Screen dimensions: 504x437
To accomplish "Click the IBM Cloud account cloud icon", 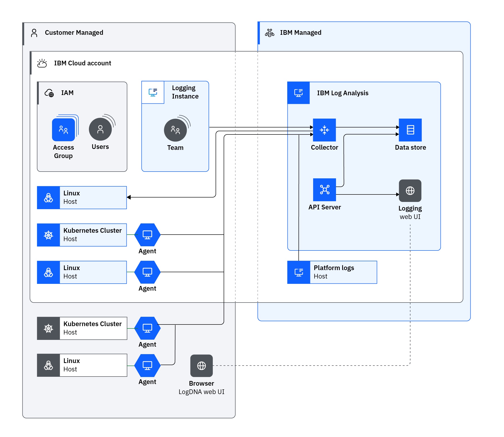I will pyautogui.click(x=42, y=63).
